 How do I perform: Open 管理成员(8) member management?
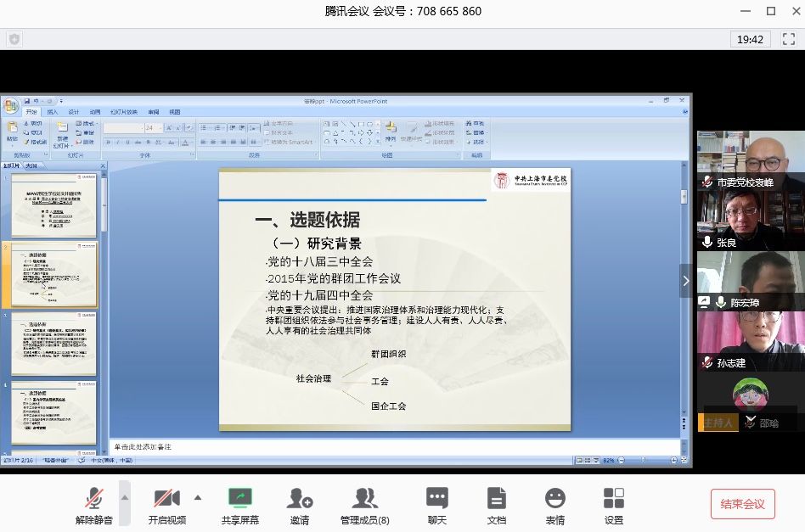364,503
